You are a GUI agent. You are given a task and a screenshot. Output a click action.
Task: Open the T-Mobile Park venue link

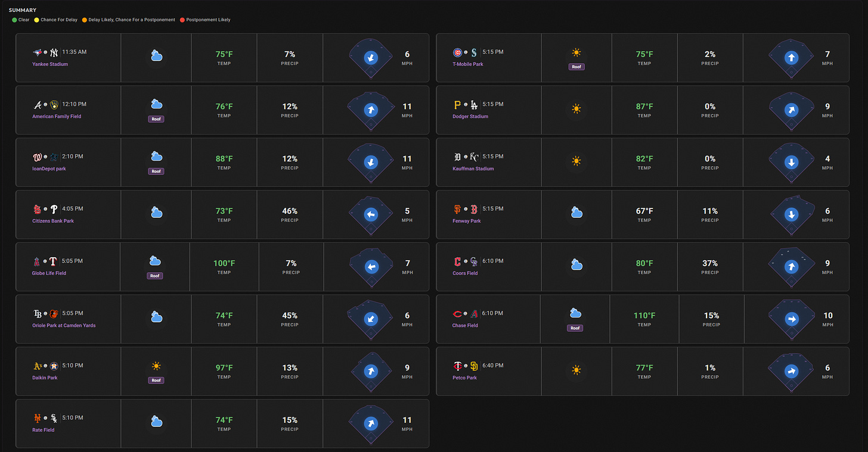click(468, 64)
